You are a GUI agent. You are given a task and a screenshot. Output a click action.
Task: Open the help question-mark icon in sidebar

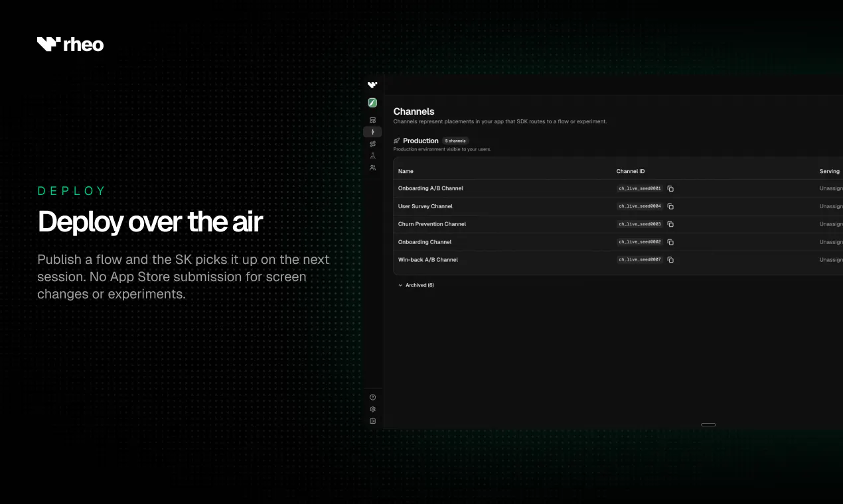pyautogui.click(x=372, y=397)
